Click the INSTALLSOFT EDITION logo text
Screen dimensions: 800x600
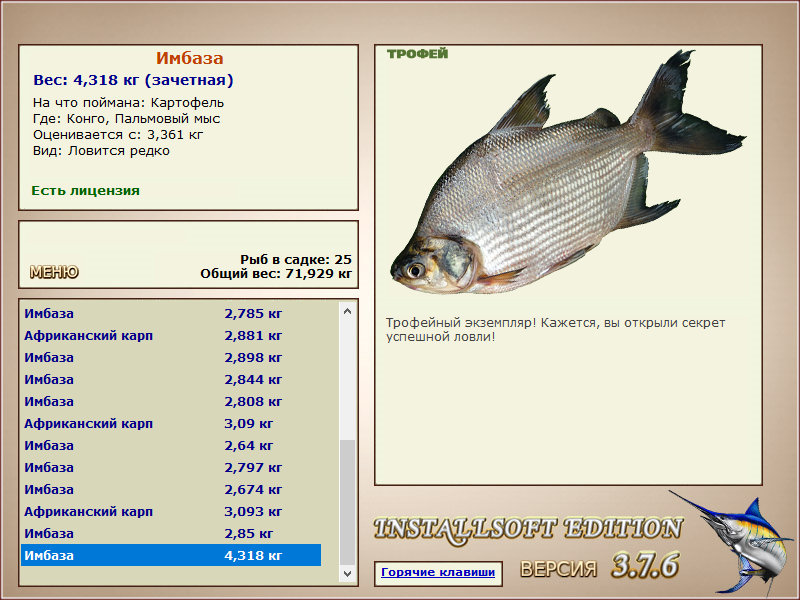click(528, 529)
